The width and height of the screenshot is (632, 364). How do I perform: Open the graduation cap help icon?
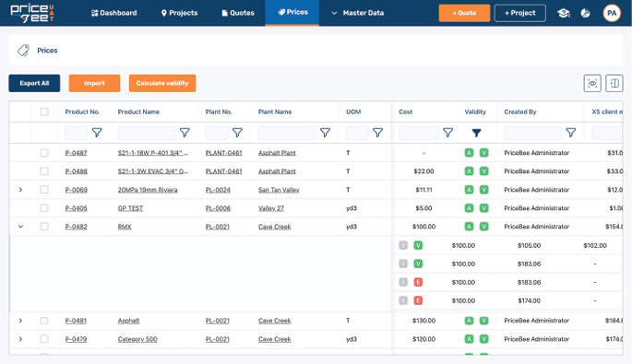click(563, 13)
